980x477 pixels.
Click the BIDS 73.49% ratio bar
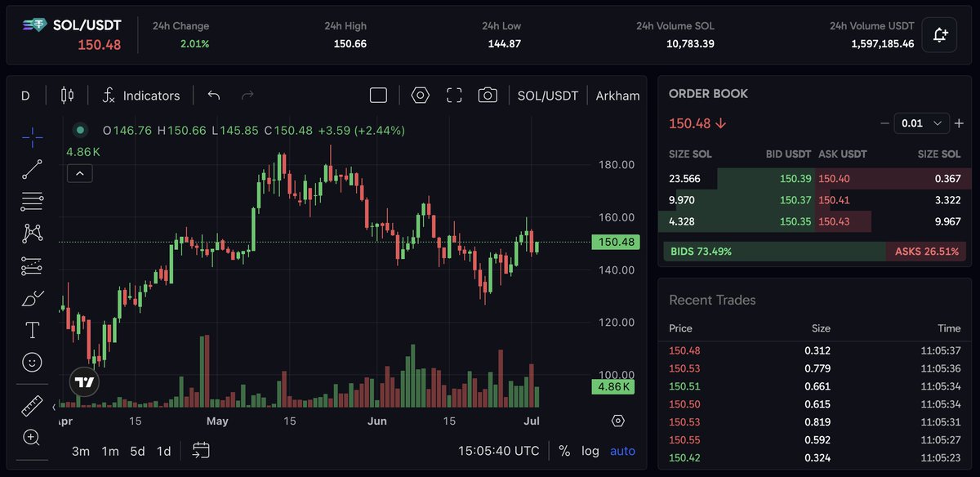[x=774, y=252]
